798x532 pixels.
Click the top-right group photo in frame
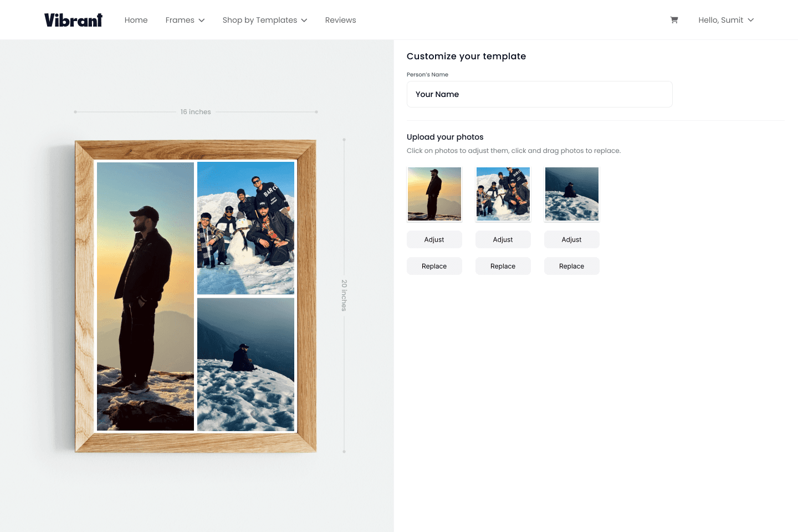(245, 228)
